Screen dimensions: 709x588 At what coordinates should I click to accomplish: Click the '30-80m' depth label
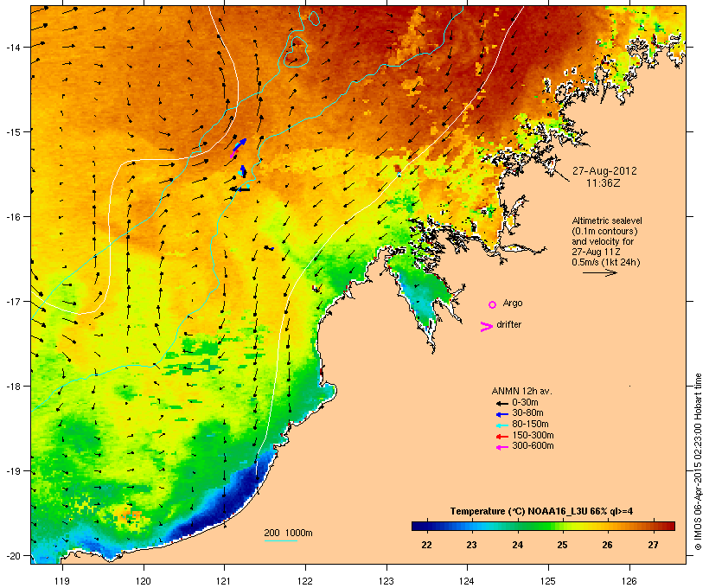click(x=527, y=413)
